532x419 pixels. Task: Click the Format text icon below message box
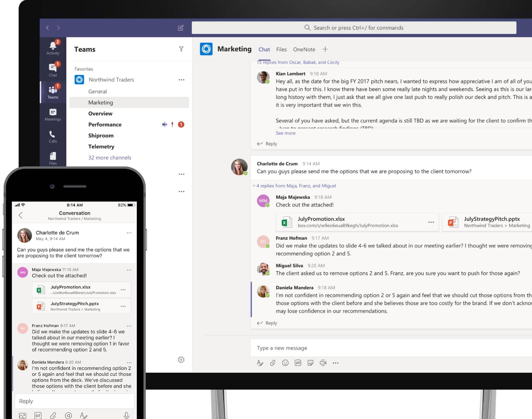(260, 363)
